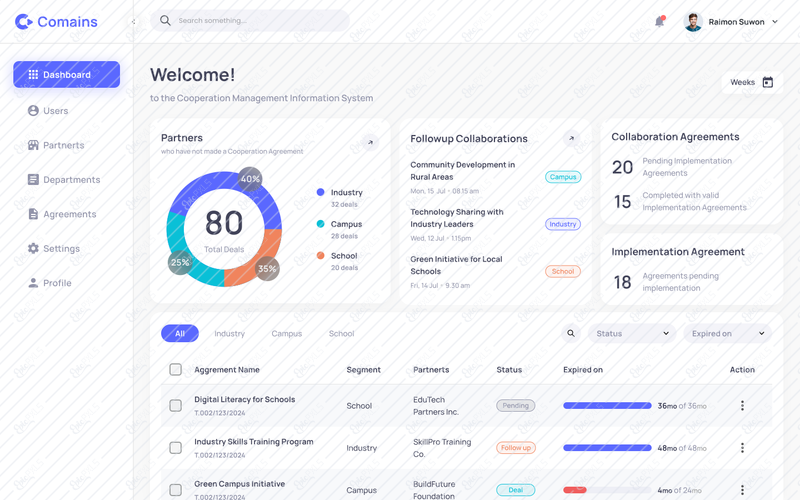
Task: Collapse the sidebar using the chevron
Action: click(133, 22)
